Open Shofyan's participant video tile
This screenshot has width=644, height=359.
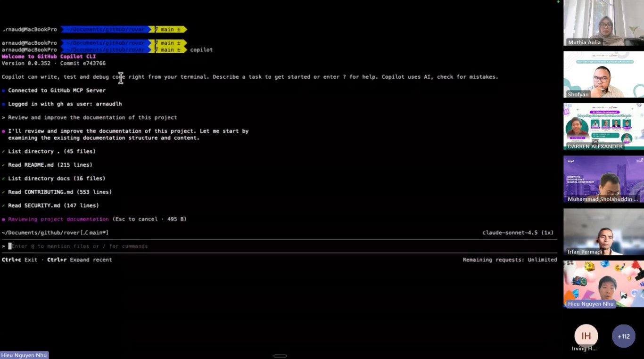(x=603, y=74)
